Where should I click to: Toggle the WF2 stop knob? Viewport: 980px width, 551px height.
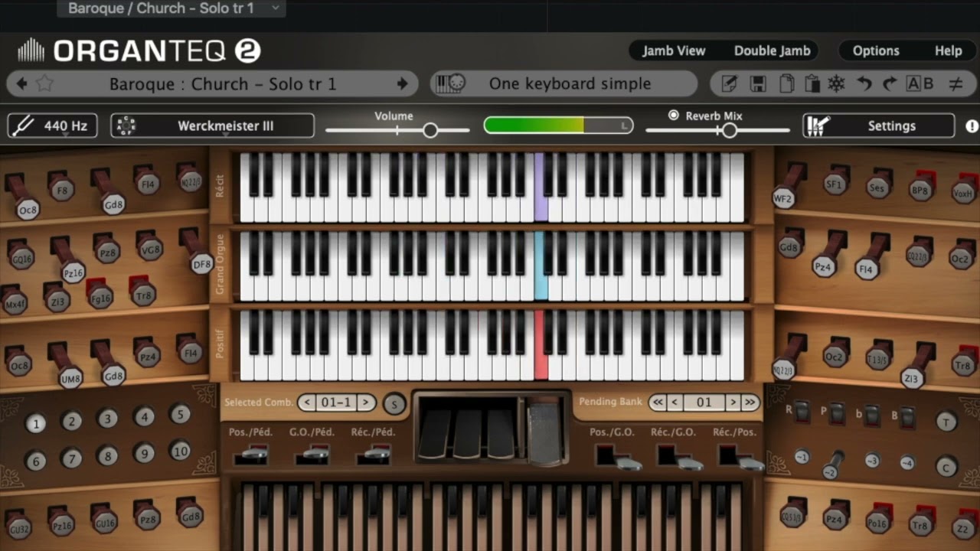coord(783,197)
